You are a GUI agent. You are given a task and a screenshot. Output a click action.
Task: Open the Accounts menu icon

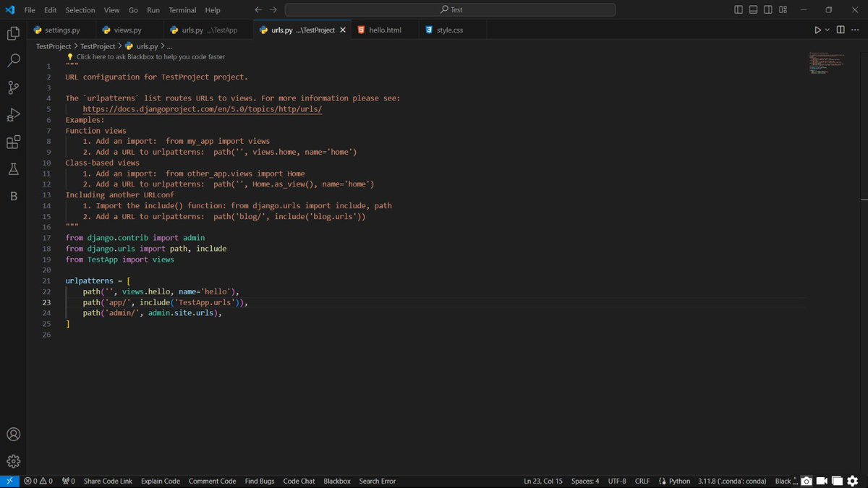pyautogui.click(x=13, y=435)
